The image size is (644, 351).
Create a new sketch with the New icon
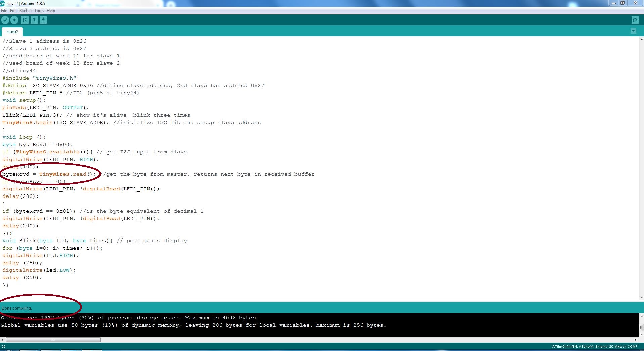click(25, 20)
